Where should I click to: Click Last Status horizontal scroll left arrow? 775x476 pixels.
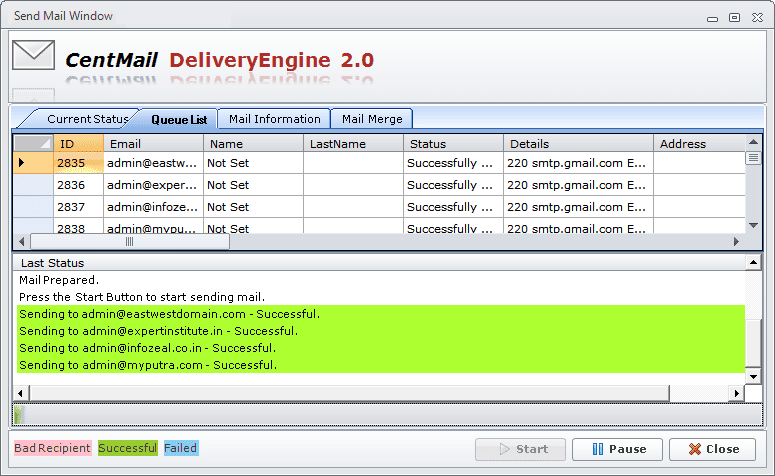point(20,393)
